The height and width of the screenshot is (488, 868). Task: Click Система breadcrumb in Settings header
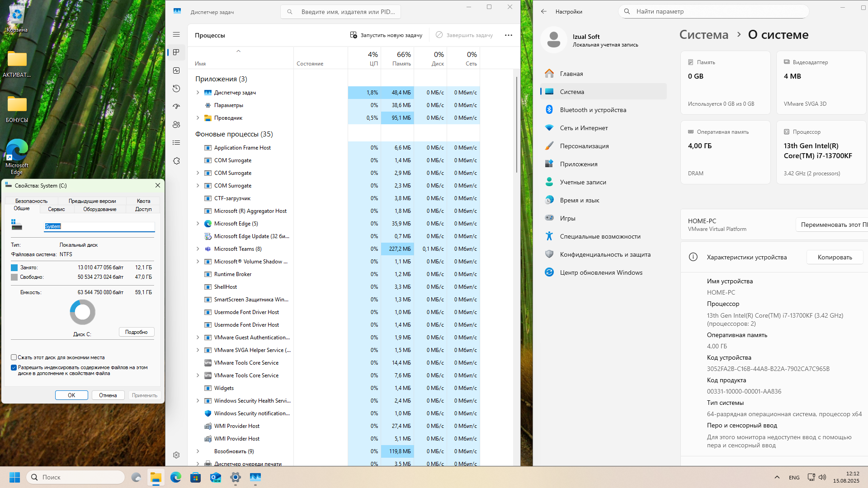pyautogui.click(x=704, y=35)
